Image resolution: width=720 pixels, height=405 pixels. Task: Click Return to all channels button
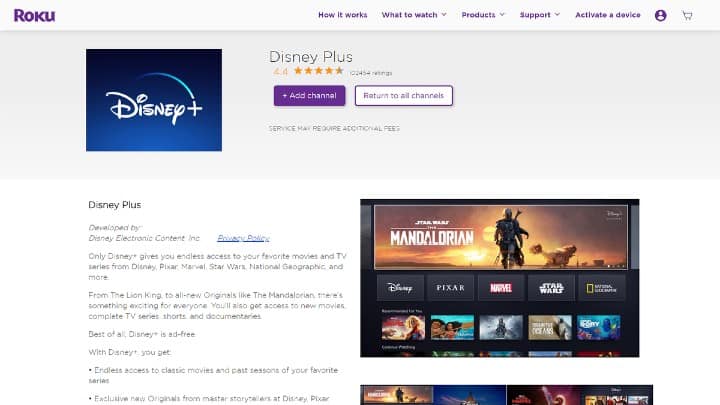click(x=404, y=96)
